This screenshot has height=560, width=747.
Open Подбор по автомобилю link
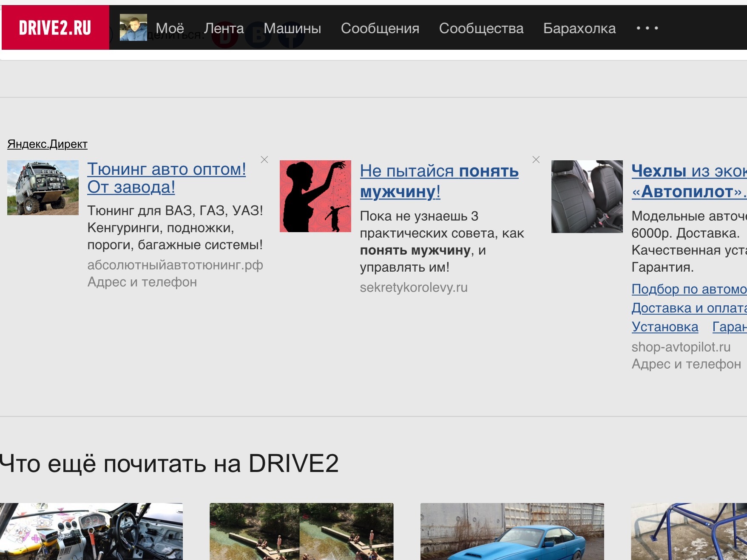[x=689, y=289]
